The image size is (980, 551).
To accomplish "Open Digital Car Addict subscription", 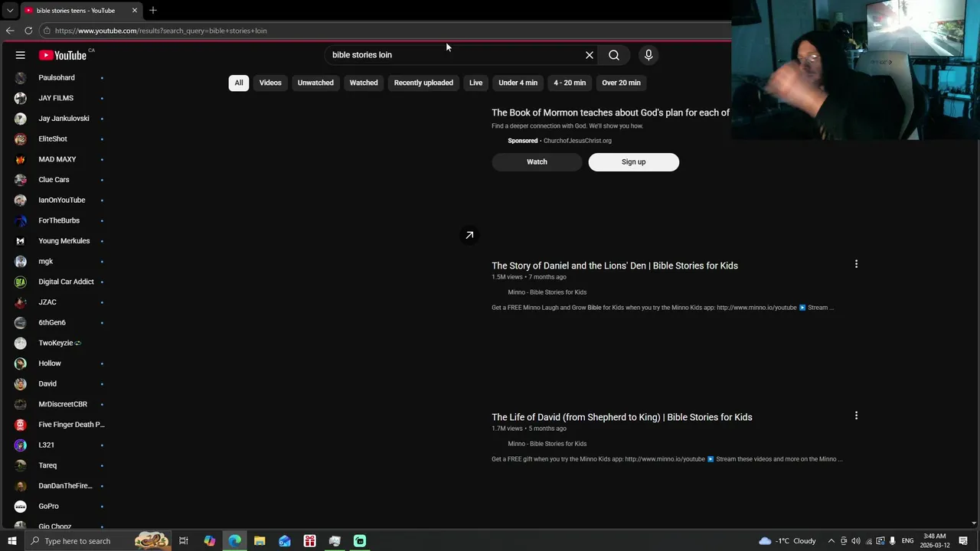I will (x=60, y=282).
